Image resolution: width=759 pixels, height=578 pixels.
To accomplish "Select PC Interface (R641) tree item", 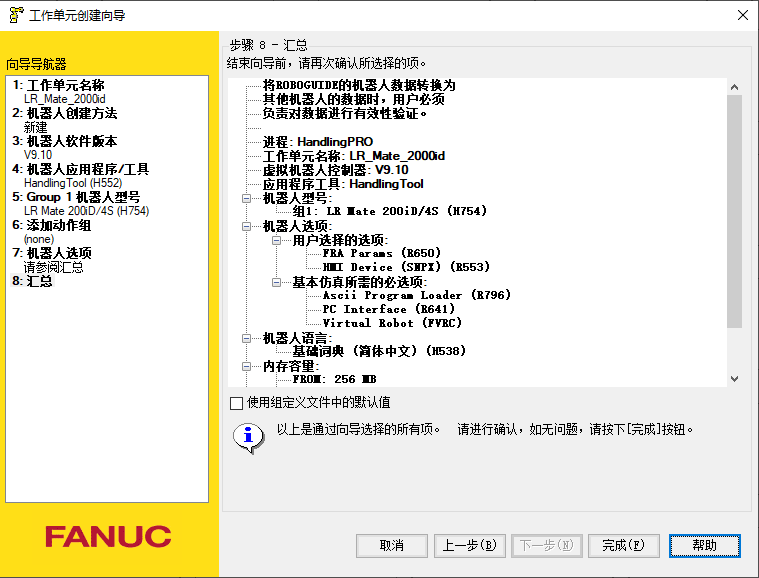I will pyautogui.click(x=389, y=310).
